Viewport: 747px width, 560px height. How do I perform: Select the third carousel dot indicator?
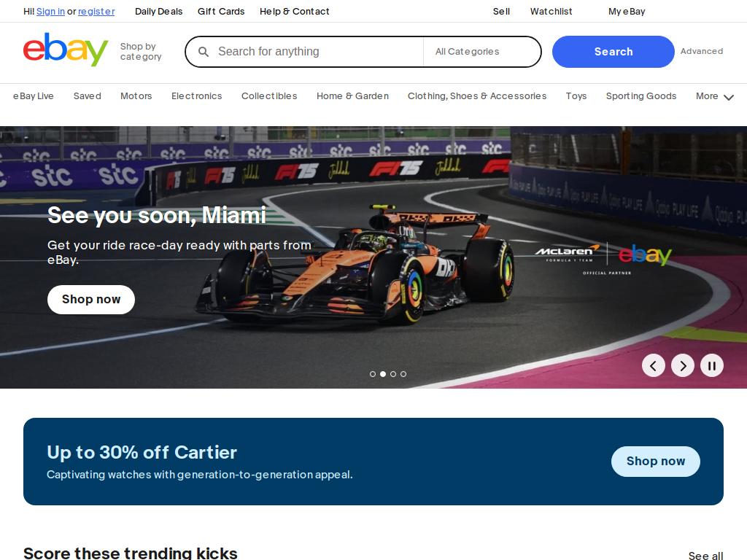click(x=393, y=374)
